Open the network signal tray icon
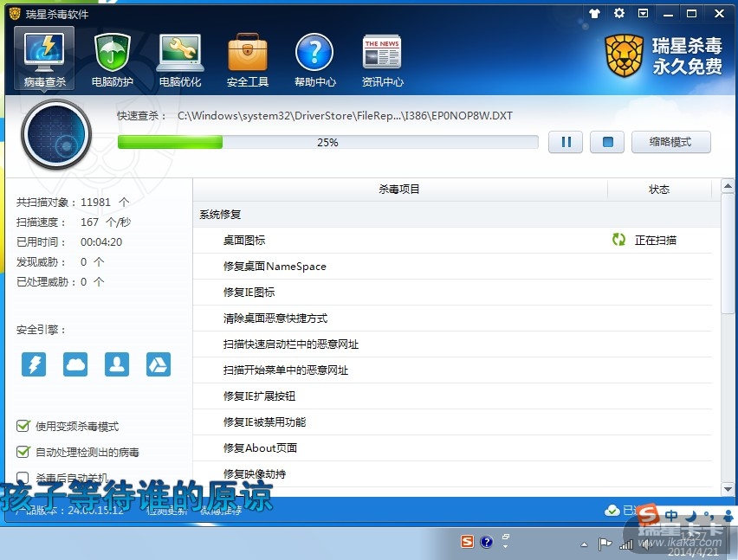Screen dimensions: 738x560 626,544
